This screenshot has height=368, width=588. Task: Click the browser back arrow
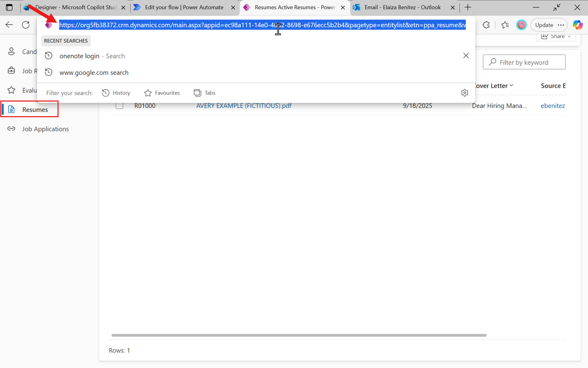coord(9,25)
